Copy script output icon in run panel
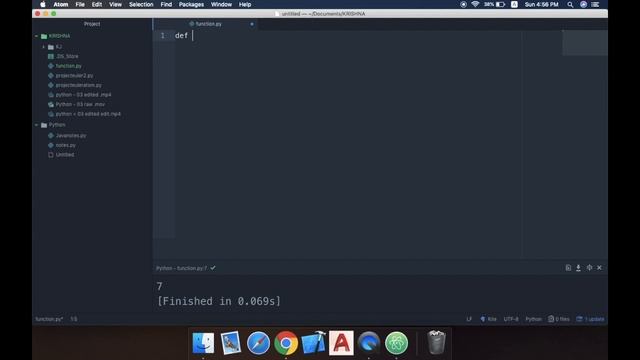640x360 pixels. 568,268
